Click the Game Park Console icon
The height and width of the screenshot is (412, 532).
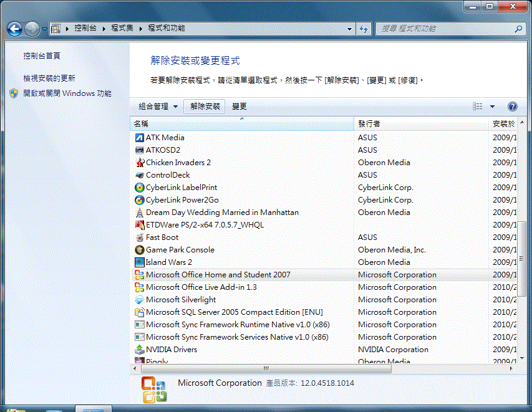140,250
